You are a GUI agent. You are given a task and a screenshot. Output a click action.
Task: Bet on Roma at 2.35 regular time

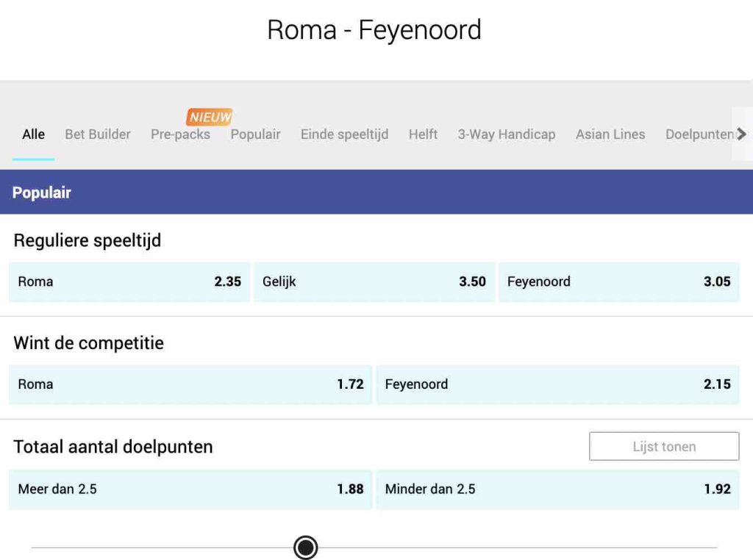point(129,281)
